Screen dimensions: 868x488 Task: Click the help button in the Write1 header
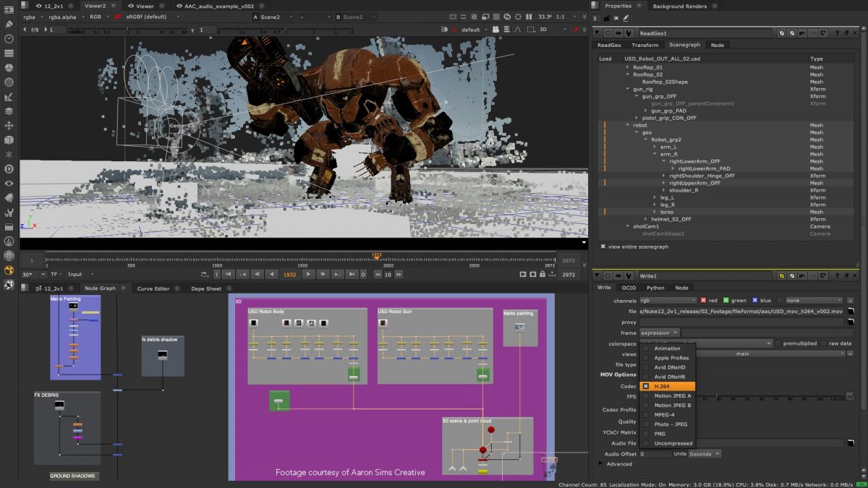(x=837, y=275)
